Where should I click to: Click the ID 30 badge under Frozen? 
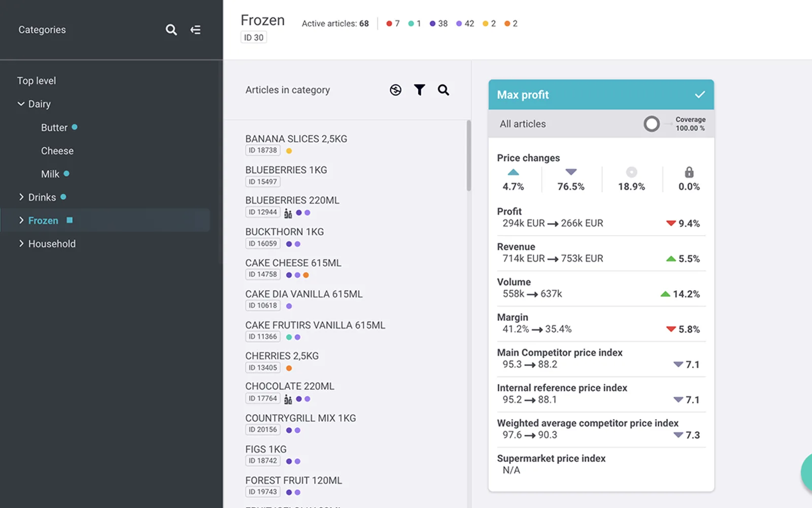(254, 37)
